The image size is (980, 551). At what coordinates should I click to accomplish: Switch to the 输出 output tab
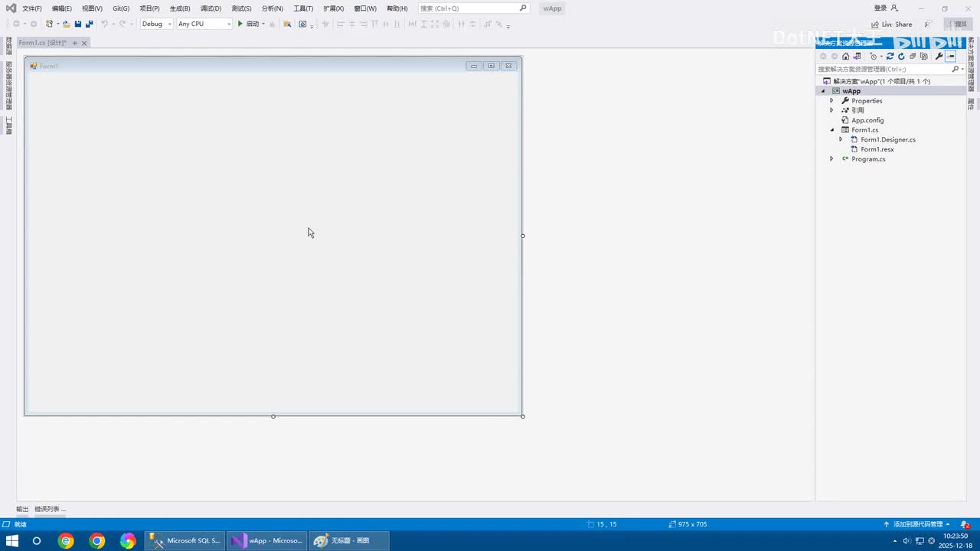22,509
